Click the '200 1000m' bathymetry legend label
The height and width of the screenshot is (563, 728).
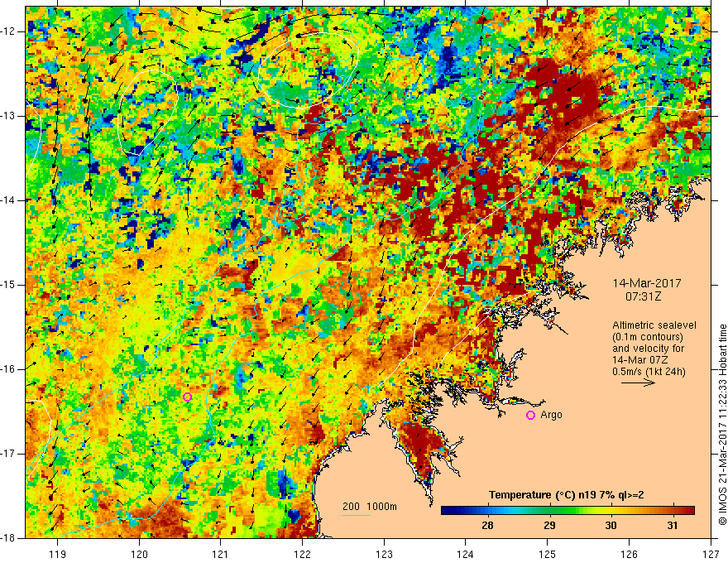pos(370,507)
